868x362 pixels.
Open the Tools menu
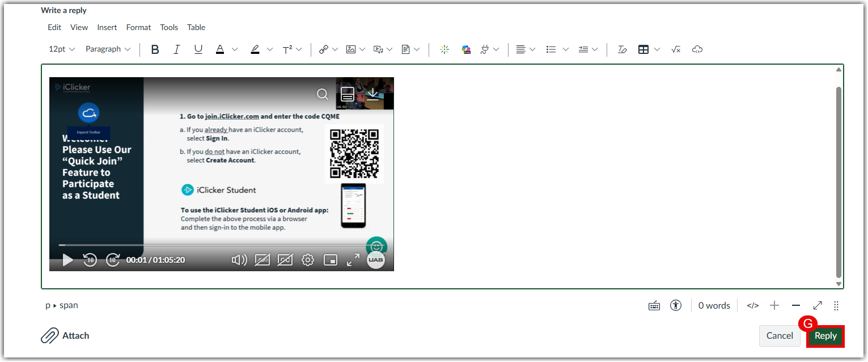[169, 27]
